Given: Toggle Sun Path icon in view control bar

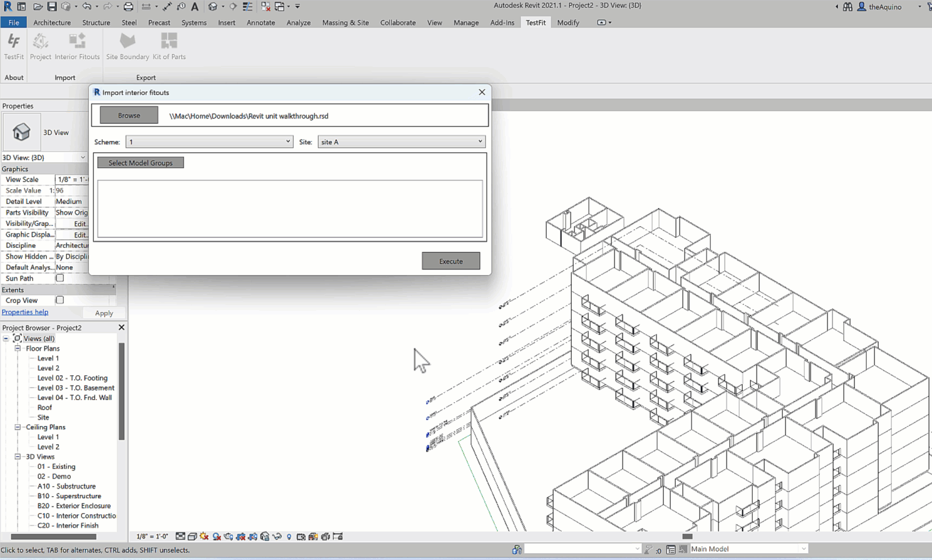Looking at the screenshot, I should tap(204, 536).
